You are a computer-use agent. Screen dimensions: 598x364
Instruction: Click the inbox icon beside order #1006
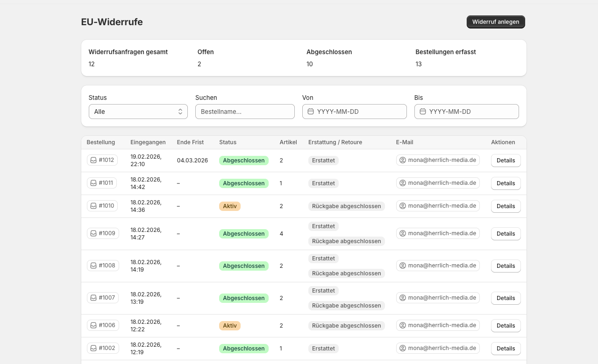click(93, 325)
